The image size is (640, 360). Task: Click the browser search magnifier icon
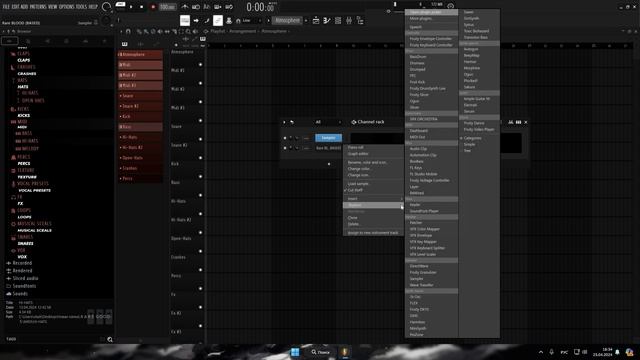pos(110,339)
